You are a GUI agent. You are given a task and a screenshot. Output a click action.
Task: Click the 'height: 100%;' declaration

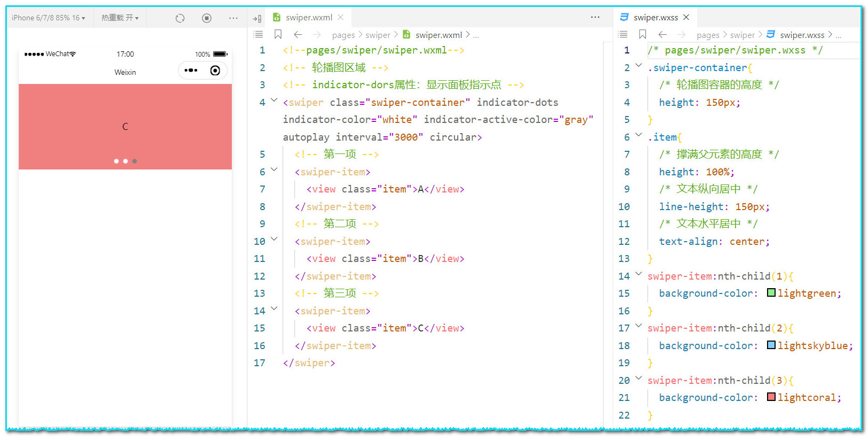pyautogui.click(x=697, y=172)
